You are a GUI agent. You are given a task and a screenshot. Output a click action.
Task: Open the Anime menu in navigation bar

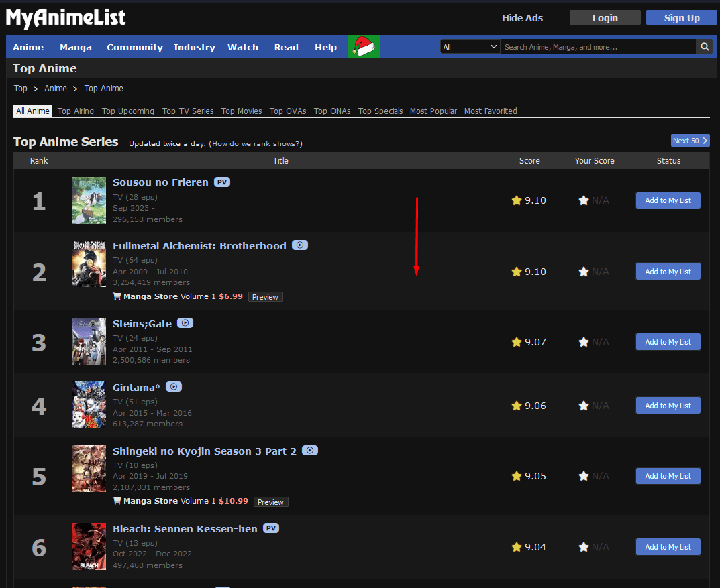28,47
